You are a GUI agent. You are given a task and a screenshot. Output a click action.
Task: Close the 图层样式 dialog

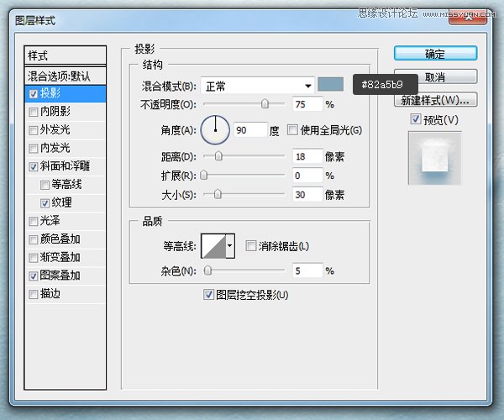click(x=468, y=18)
